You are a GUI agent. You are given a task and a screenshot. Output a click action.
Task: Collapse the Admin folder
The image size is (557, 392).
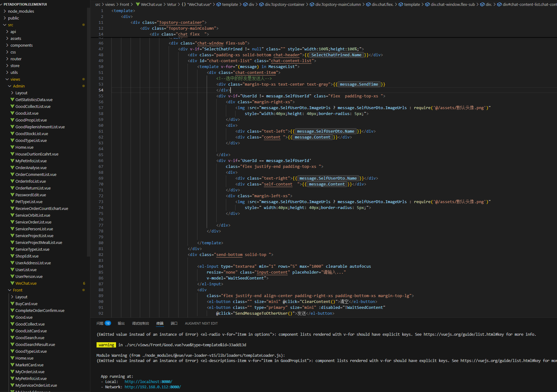10,86
